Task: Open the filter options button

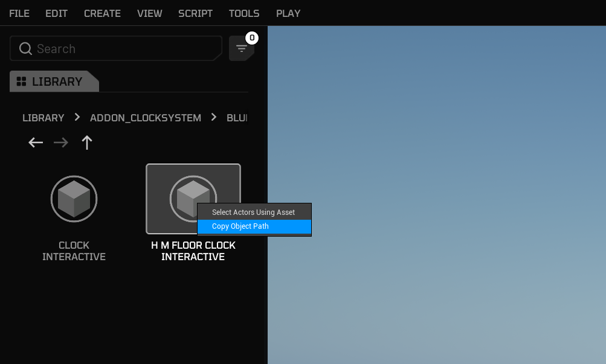Action: (x=241, y=49)
